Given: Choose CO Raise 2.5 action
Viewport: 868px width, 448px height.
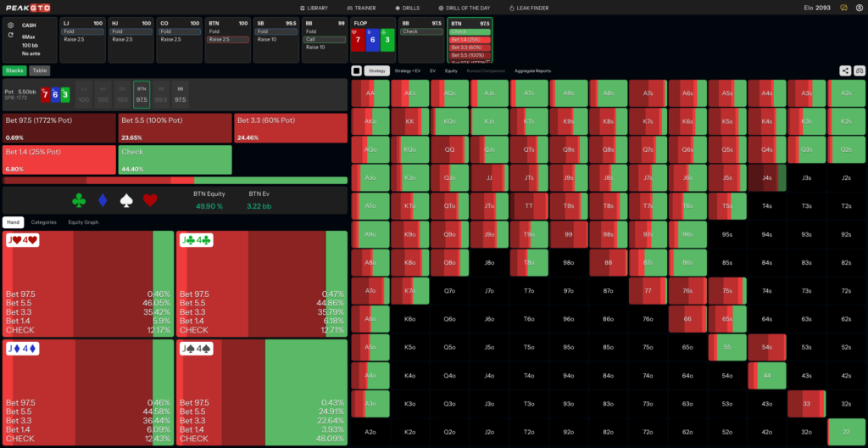Looking at the screenshot, I should click(180, 39).
